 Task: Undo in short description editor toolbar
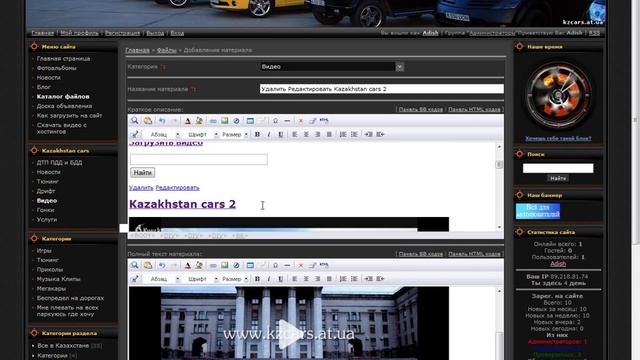162,121
